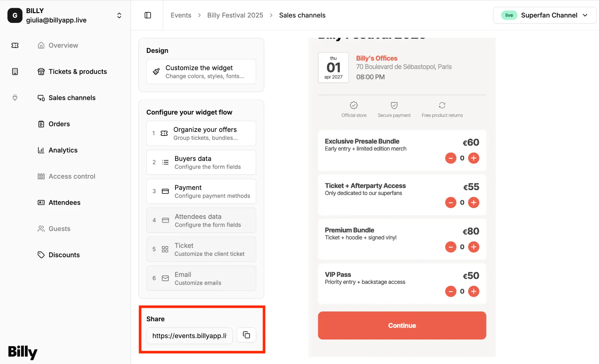Click the giulia@billyapp.live account email
Viewport: 599px width, 364px height.
coord(56,20)
